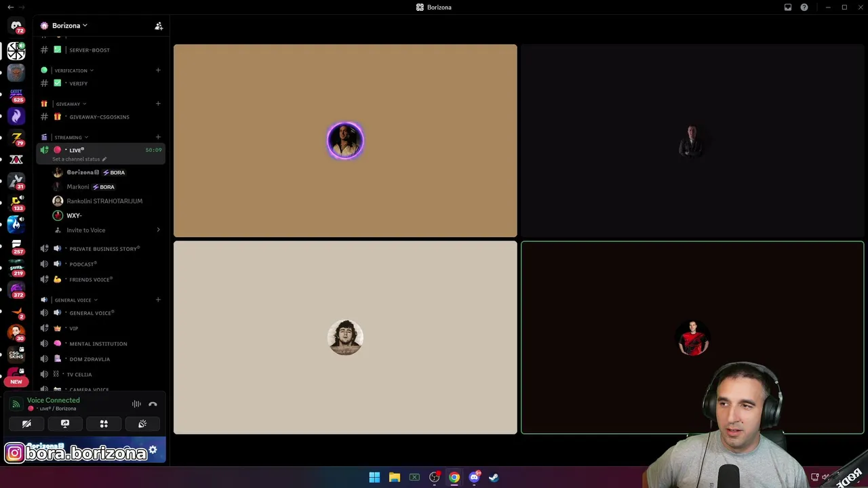Collapse the Giveaway category
Screen dimensions: 868x488
coord(71,104)
